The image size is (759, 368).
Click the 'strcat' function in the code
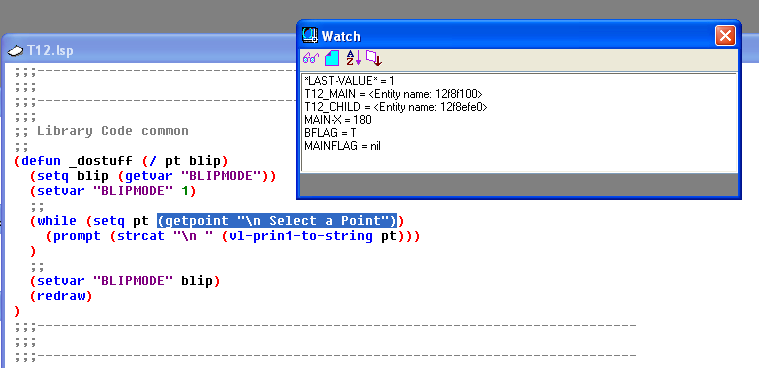click(140, 236)
